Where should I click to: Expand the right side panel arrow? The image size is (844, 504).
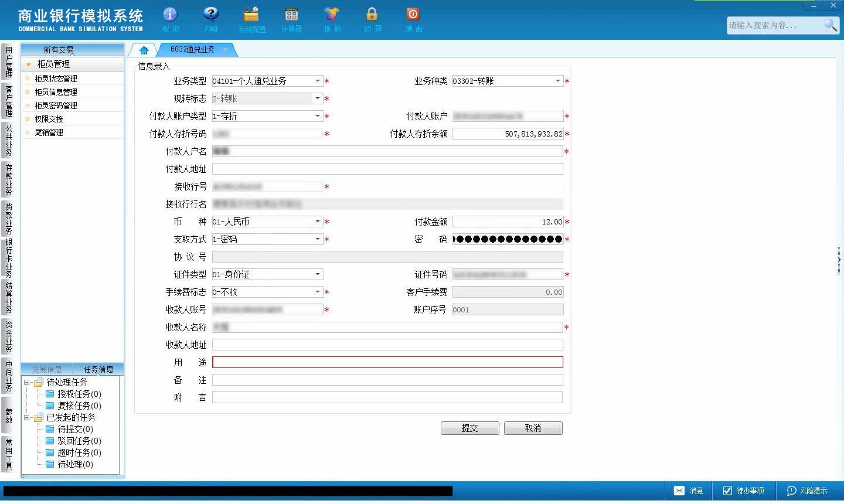[x=839, y=260]
